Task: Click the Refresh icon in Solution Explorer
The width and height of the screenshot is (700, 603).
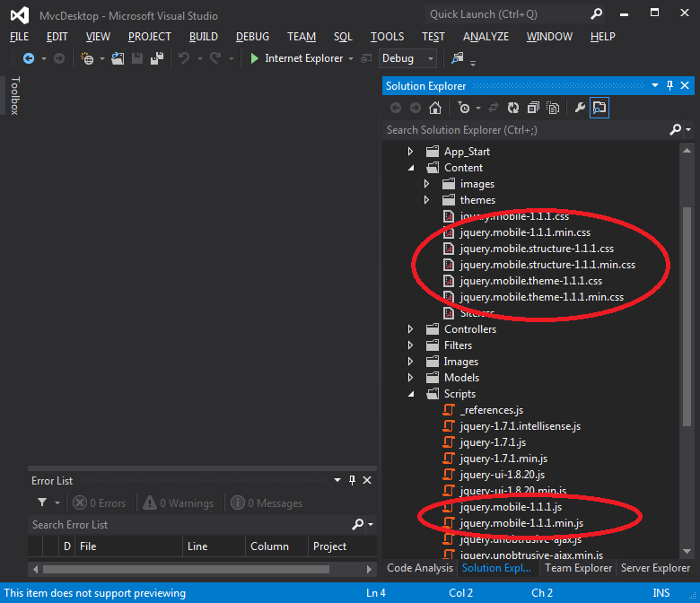Action: 513,108
